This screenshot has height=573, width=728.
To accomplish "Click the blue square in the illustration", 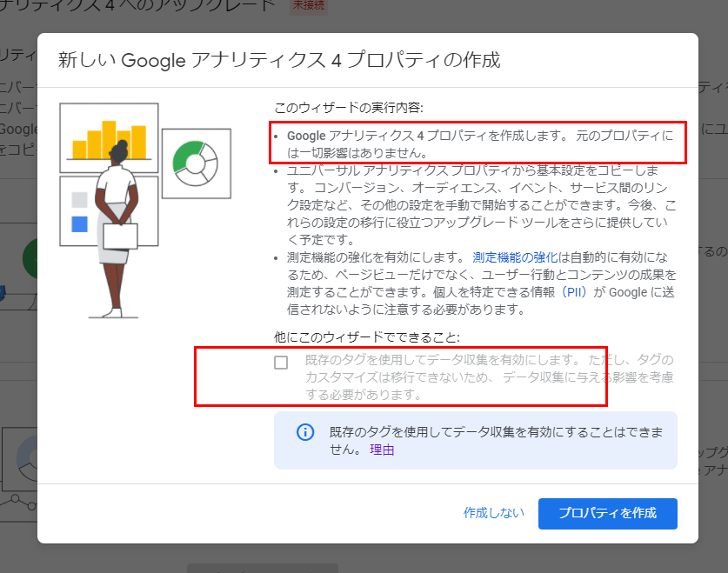I will (79, 224).
